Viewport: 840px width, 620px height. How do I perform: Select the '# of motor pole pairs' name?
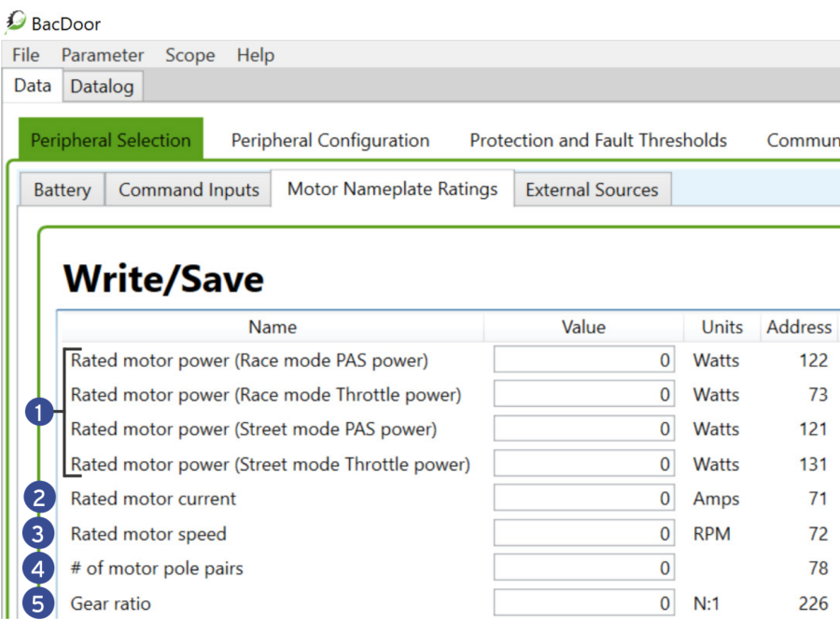(x=157, y=568)
